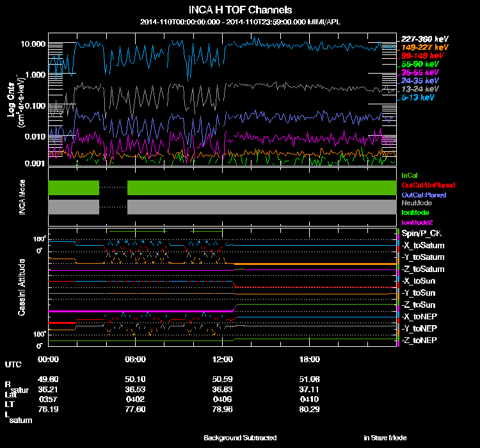Select the OutCal:UnPlaned red legend label
This screenshot has height=448, width=480.
pyautogui.click(x=424, y=184)
